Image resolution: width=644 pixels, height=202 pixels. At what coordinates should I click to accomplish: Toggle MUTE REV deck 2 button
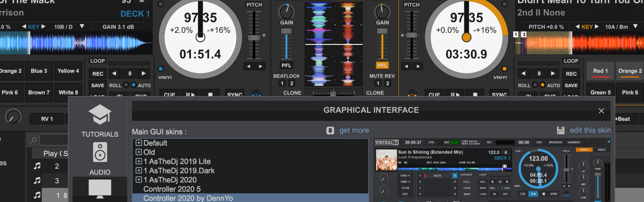click(387, 83)
